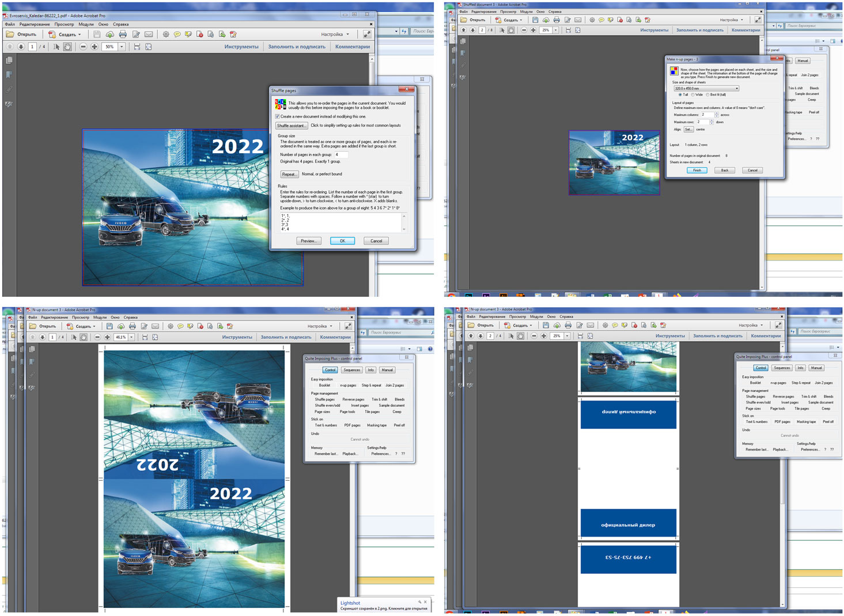Click read-mode expand icon in Evroservis_Kaledar window
844x616 pixels.
tap(367, 35)
